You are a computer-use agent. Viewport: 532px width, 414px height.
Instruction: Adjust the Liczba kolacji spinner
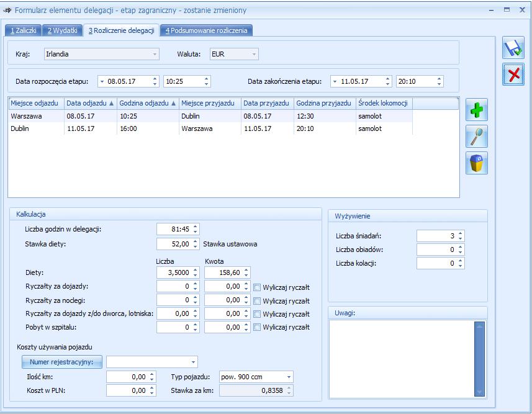[460, 263]
